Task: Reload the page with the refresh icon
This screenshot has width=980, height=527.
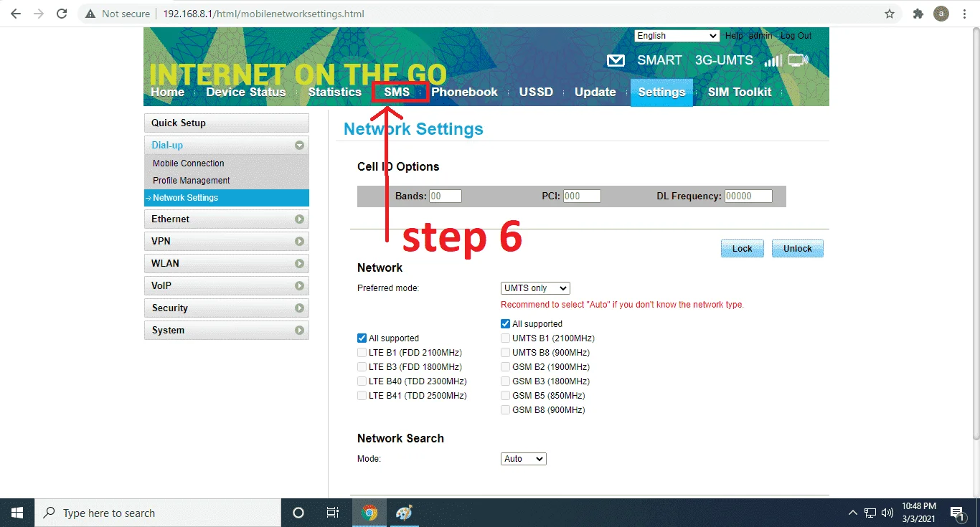Action: (x=62, y=14)
